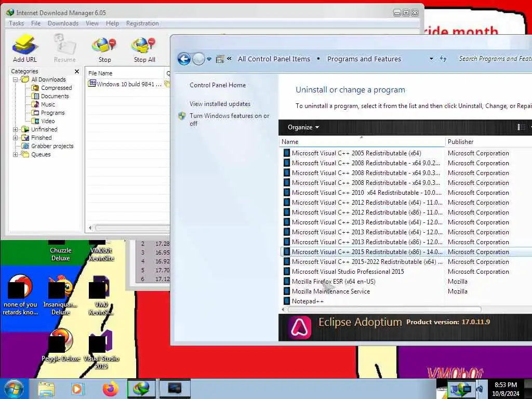Click the shield icon by Turn Windows features
The height and width of the screenshot is (399, 532).
tap(182, 116)
